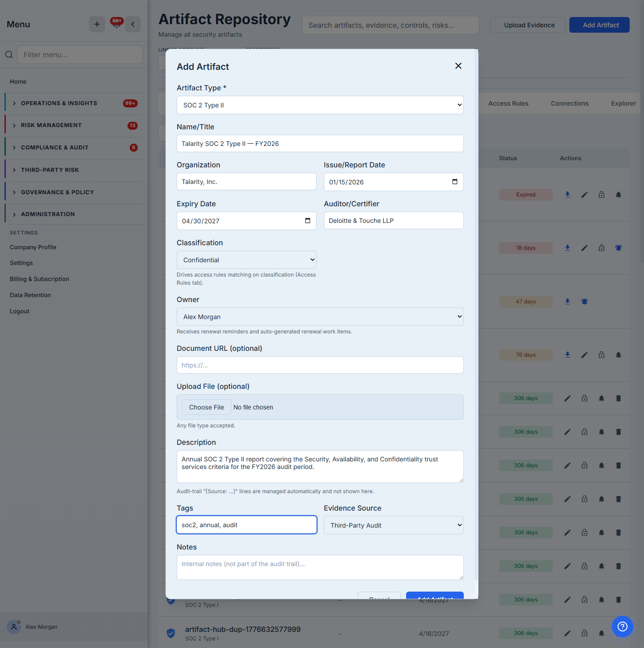Viewport: 644px width, 648px height.
Task: Click the active alarm bell in 18 days row
Action: (x=619, y=248)
